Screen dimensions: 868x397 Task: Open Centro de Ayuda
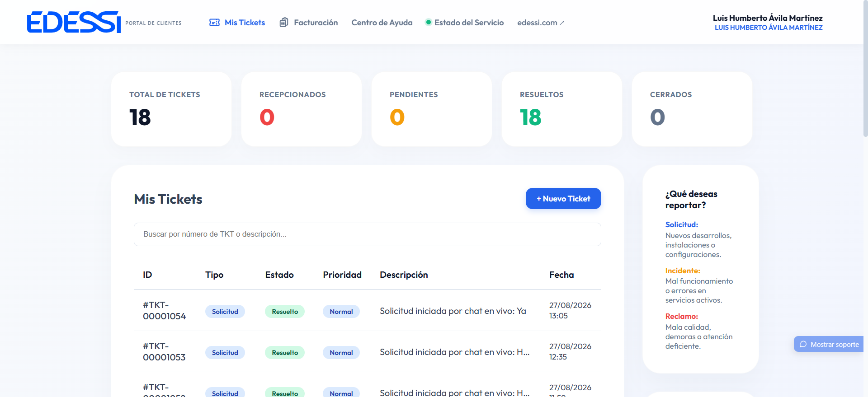click(382, 23)
